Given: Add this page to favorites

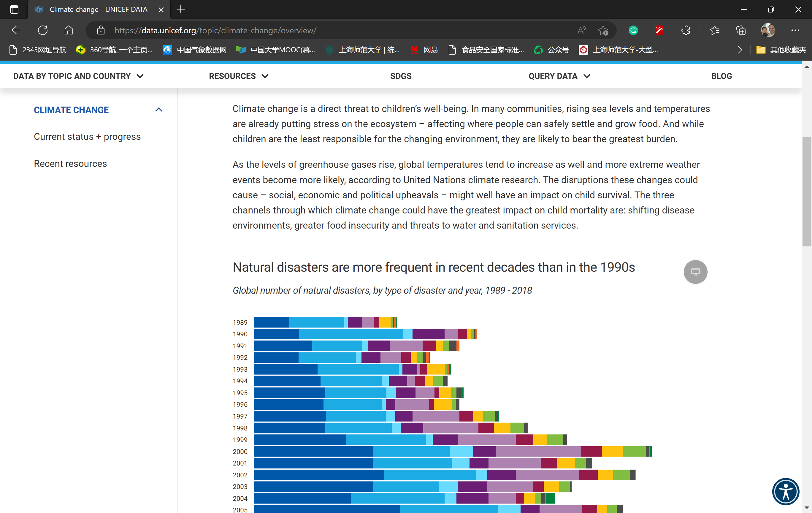Looking at the screenshot, I should [x=603, y=30].
